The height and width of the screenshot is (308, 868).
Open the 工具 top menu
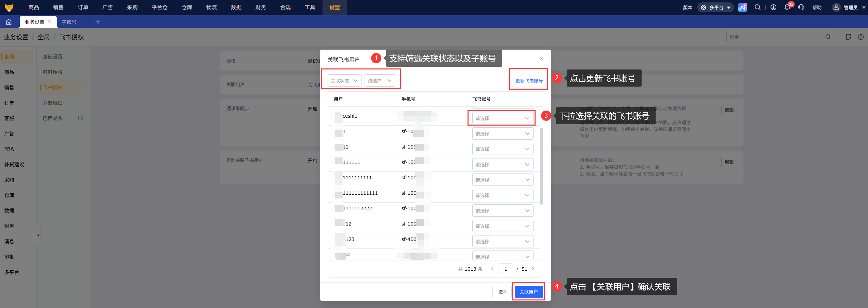point(310,7)
